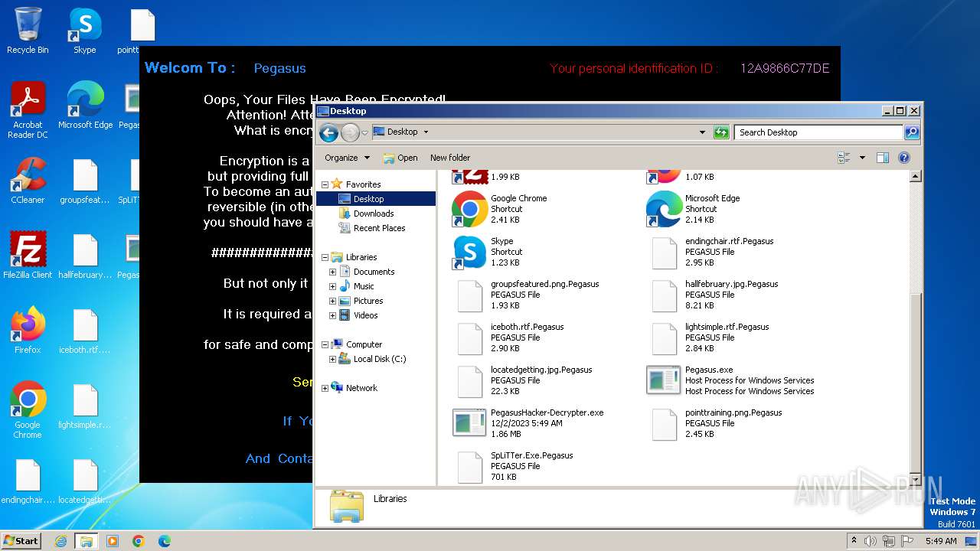This screenshot has width=980, height=551.
Task: Select Downloads under Favorites
Action: click(x=366, y=214)
